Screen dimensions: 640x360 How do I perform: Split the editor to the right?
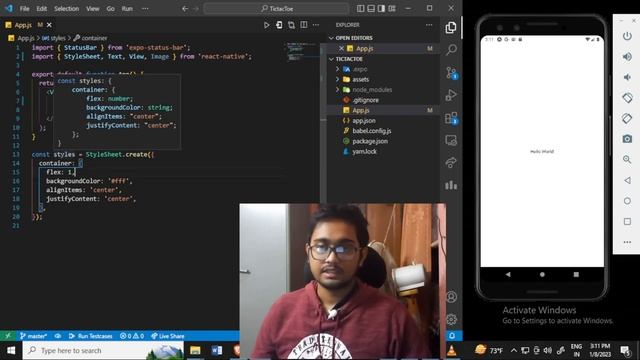(304, 25)
